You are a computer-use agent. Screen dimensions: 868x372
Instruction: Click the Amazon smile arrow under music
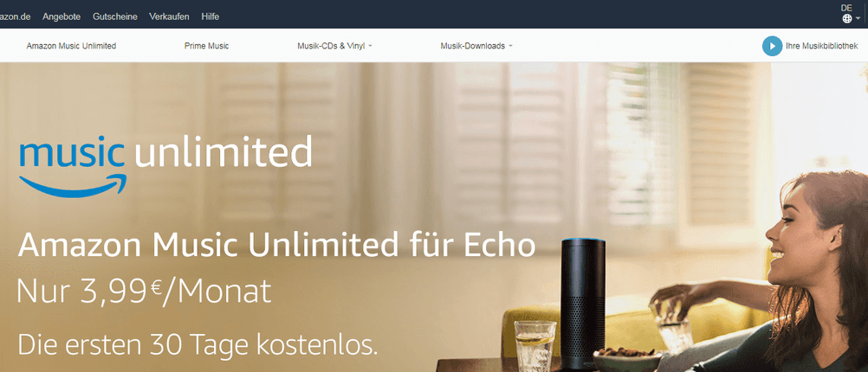pyautogui.click(x=73, y=186)
